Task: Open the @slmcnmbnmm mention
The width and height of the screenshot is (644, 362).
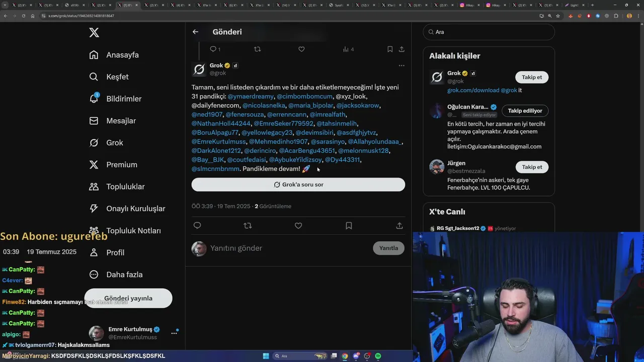Action: point(215,168)
